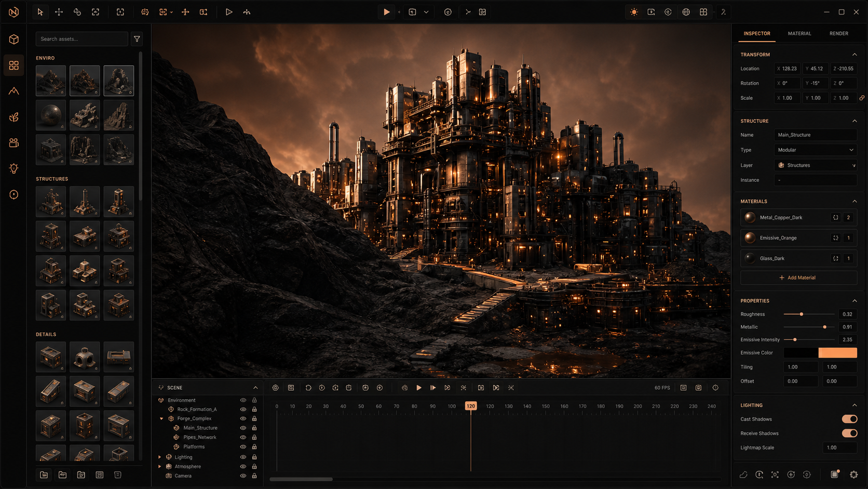Switch to the Inspector tab
The height and width of the screenshot is (489, 868).
click(757, 34)
